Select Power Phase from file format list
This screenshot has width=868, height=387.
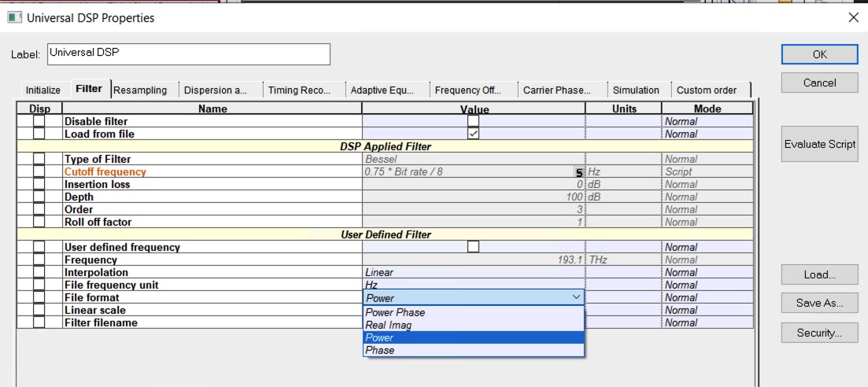pyautogui.click(x=474, y=312)
